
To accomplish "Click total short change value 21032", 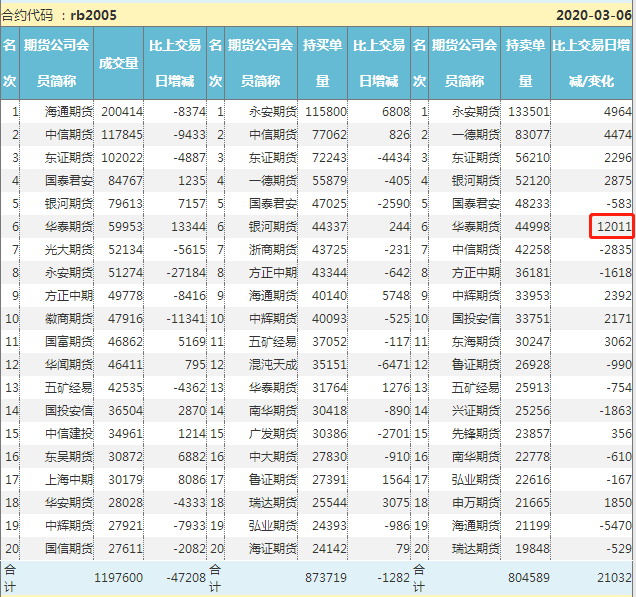I will (614, 578).
